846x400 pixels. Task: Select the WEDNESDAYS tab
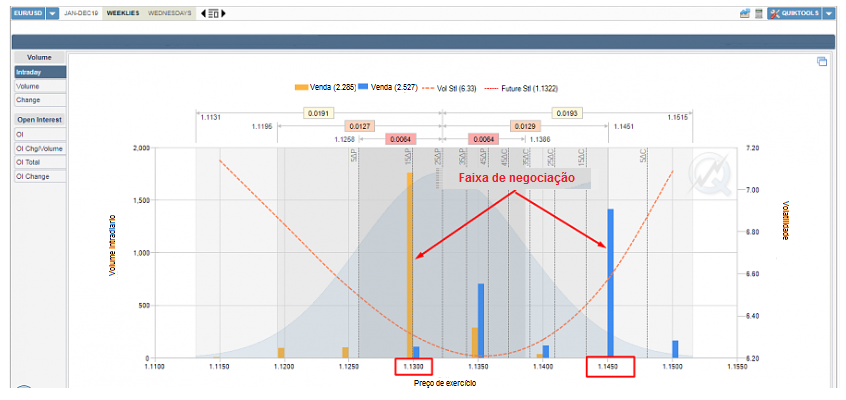[x=170, y=13]
